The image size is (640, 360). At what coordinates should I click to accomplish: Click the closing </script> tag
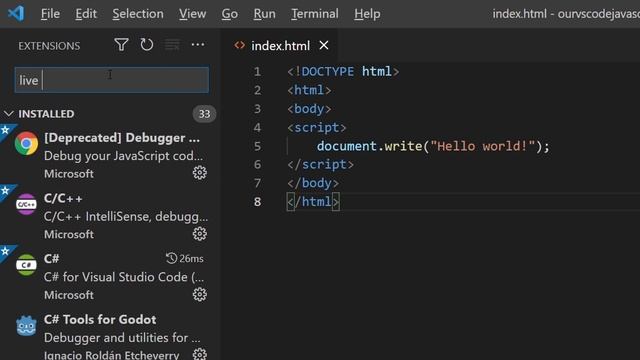pos(320,164)
